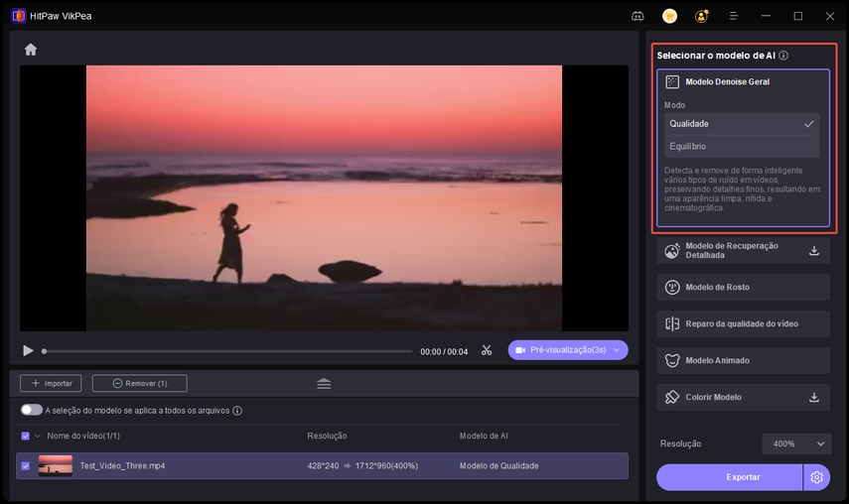The width and height of the screenshot is (849, 504).
Task: Click the playback progress slider handle
Action: coord(45,351)
